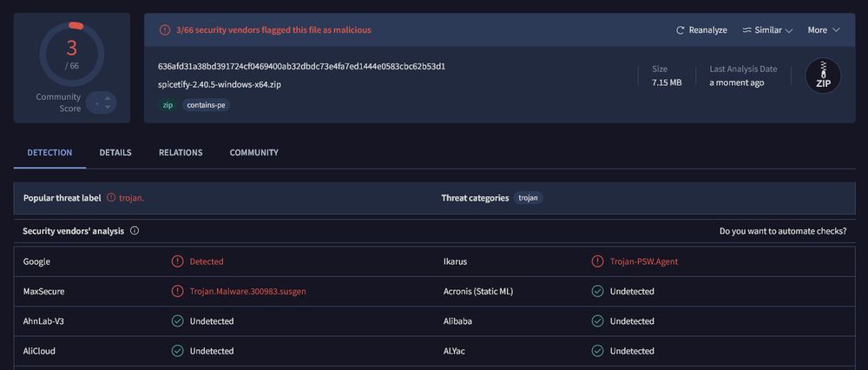
Task: Click the alert icon beside Trojan-PSW.Agent
Action: (x=597, y=261)
